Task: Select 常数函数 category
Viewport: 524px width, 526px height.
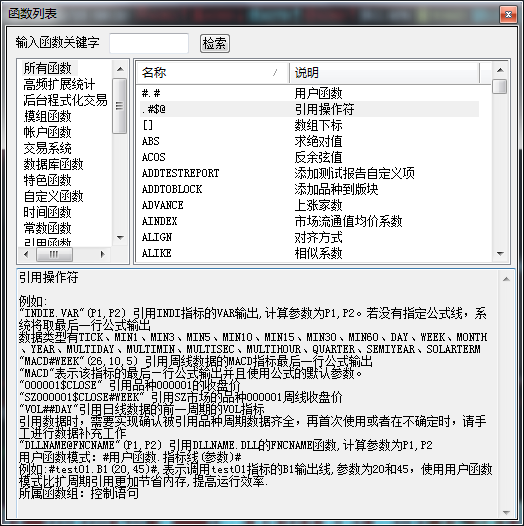Action: pos(47,228)
